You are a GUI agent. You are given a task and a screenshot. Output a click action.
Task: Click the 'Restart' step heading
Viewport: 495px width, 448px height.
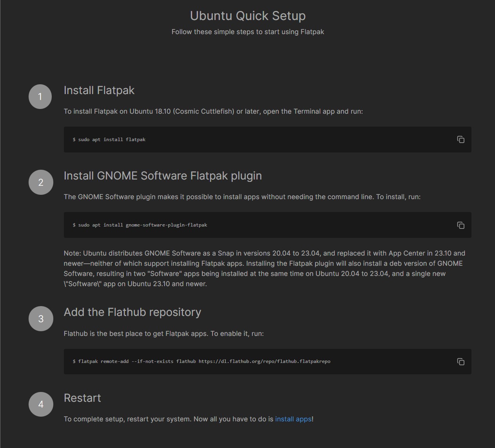(82, 398)
